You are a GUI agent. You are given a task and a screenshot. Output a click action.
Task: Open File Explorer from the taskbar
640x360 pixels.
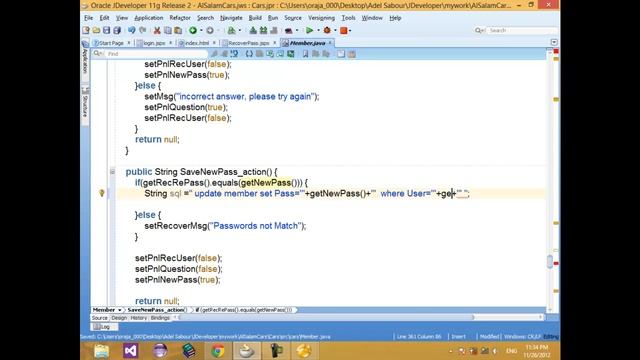pos(101,351)
